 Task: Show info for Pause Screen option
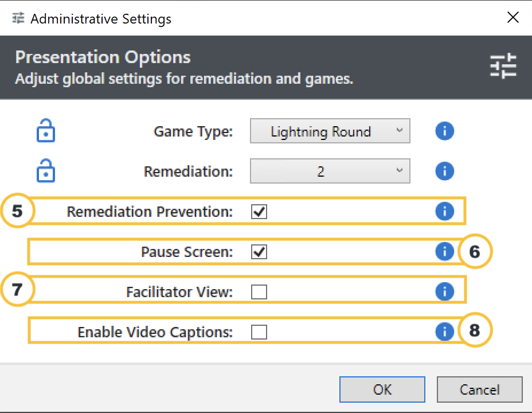(x=444, y=251)
